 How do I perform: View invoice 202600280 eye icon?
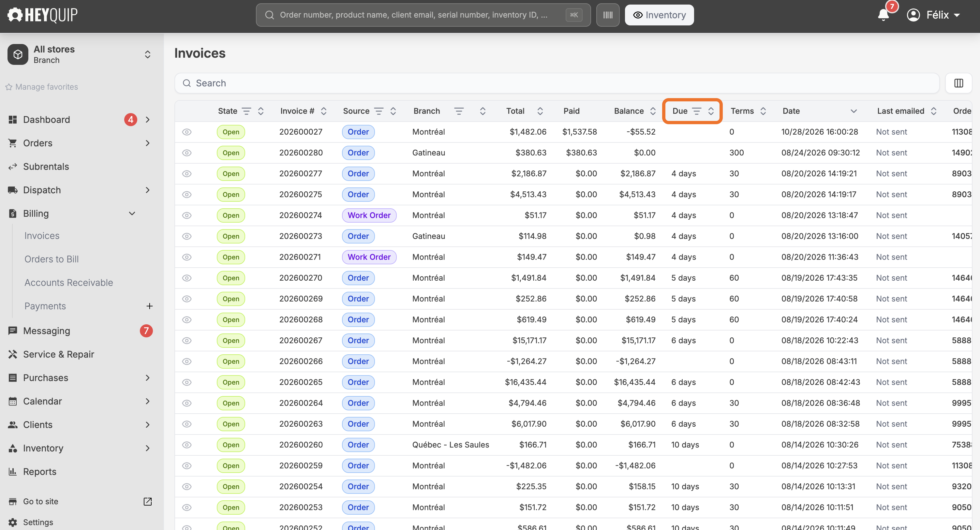[186, 153]
